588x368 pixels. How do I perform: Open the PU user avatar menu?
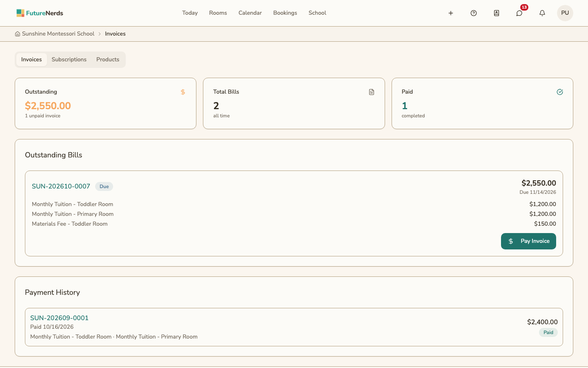(x=565, y=13)
